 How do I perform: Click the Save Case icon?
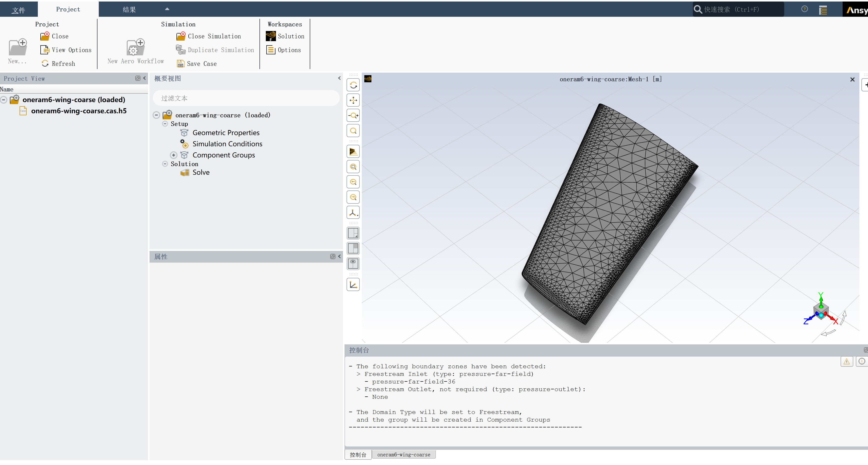181,64
